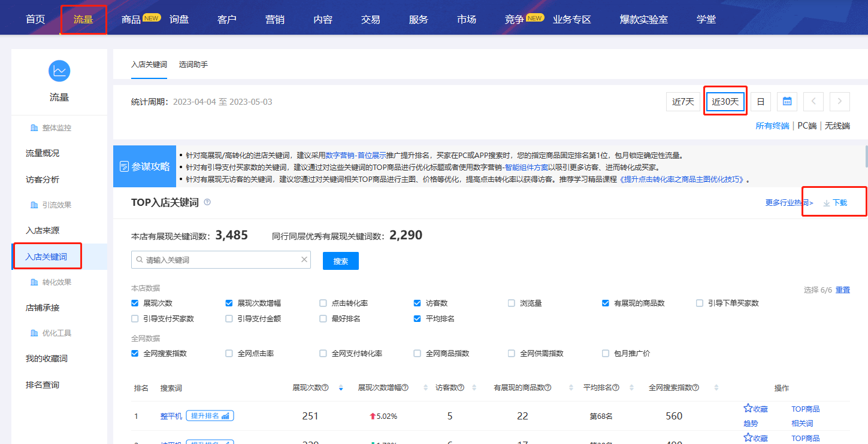Screen dimensions: 868x444
Task: Filter by PC端 terminal
Action: 807,126
